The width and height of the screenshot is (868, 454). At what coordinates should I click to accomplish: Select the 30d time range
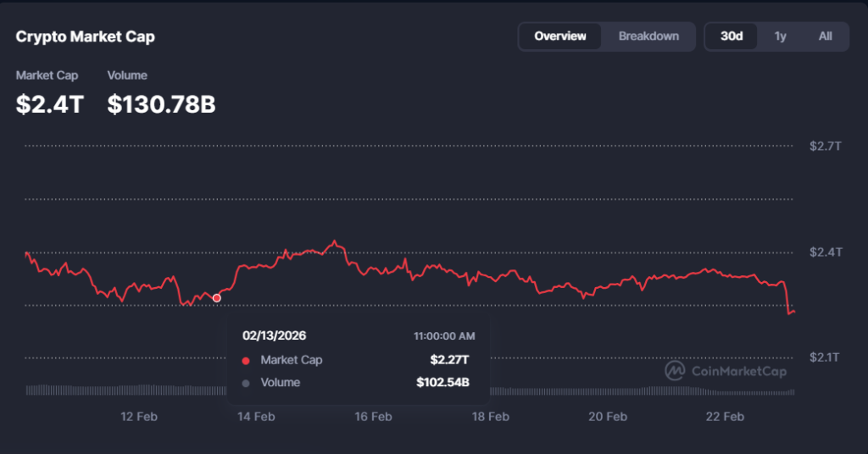732,36
